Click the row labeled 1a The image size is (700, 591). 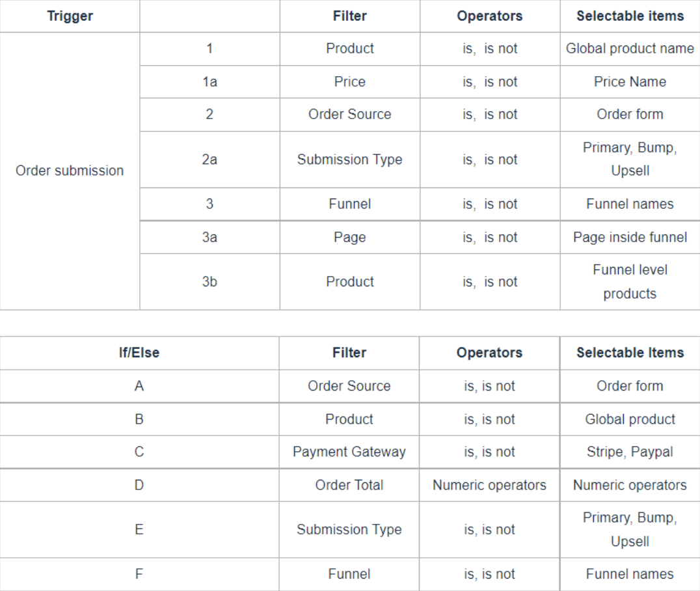(x=209, y=82)
